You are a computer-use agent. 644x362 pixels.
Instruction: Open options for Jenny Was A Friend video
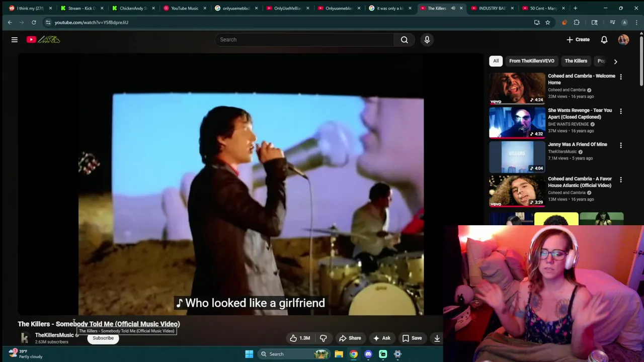coord(621,145)
